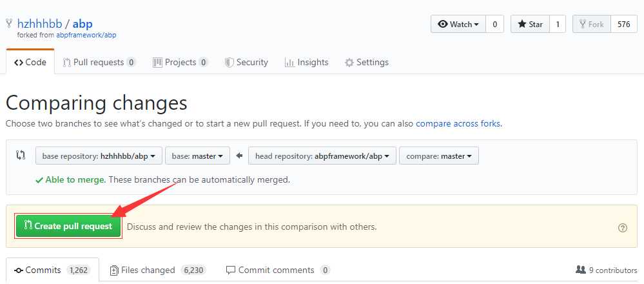Click the contributors people icon
The image size is (644, 284).
581,270
